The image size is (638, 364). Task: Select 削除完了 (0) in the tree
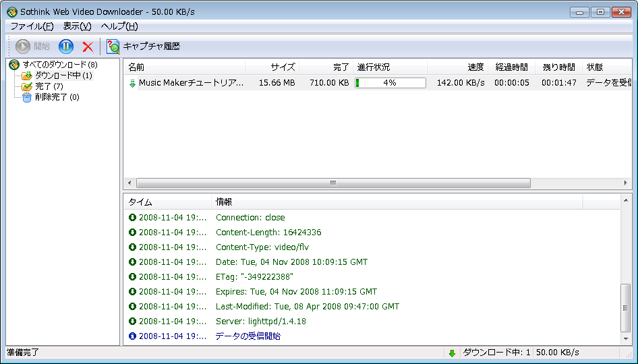[57, 97]
